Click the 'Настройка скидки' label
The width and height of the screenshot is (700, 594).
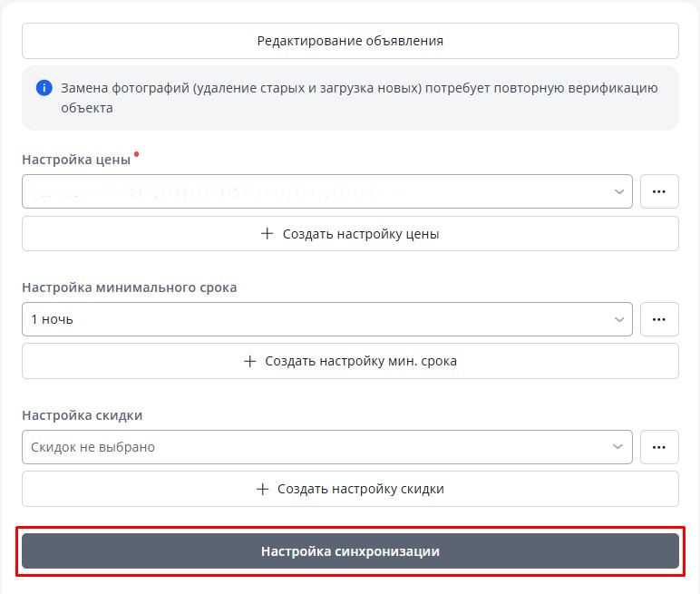click(x=82, y=415)
